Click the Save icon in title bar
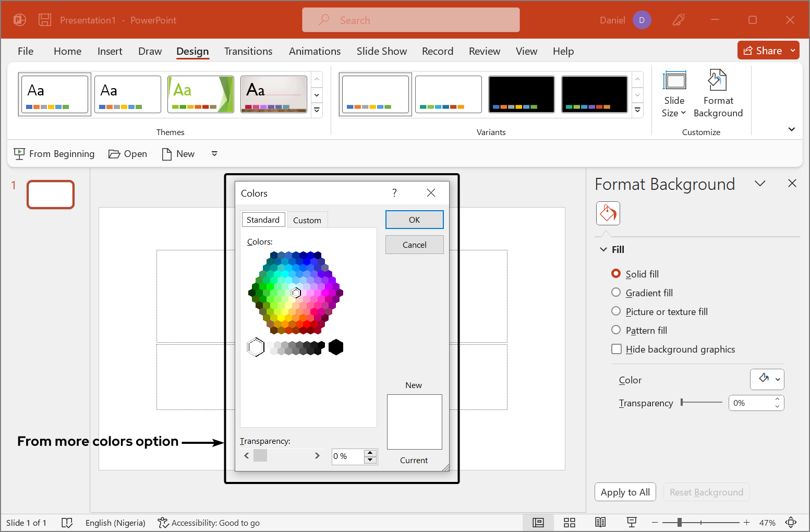 pyautogui.click(x=45, y=20)
